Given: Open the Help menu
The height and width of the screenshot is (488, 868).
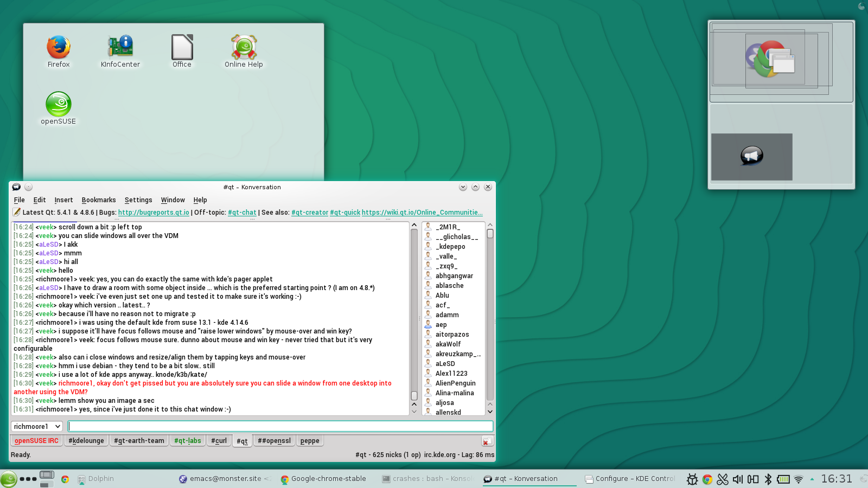Looking at the screenshot, I should [x=200, y=200].
